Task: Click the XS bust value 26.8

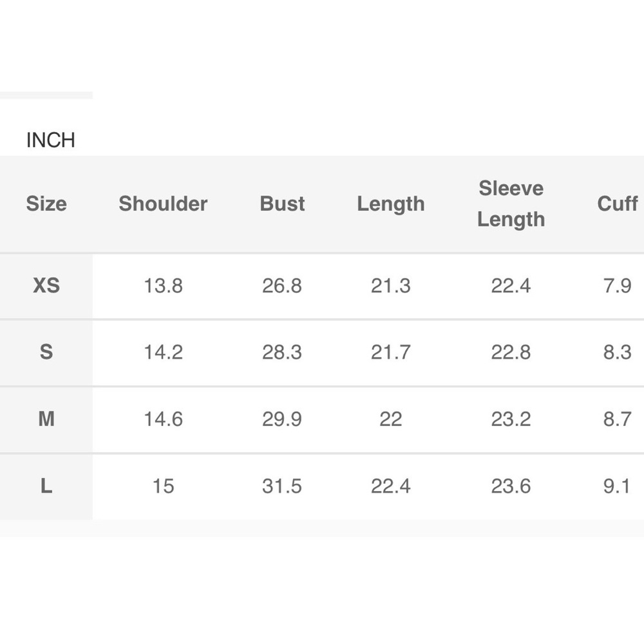Action: (x=282, y=285)
